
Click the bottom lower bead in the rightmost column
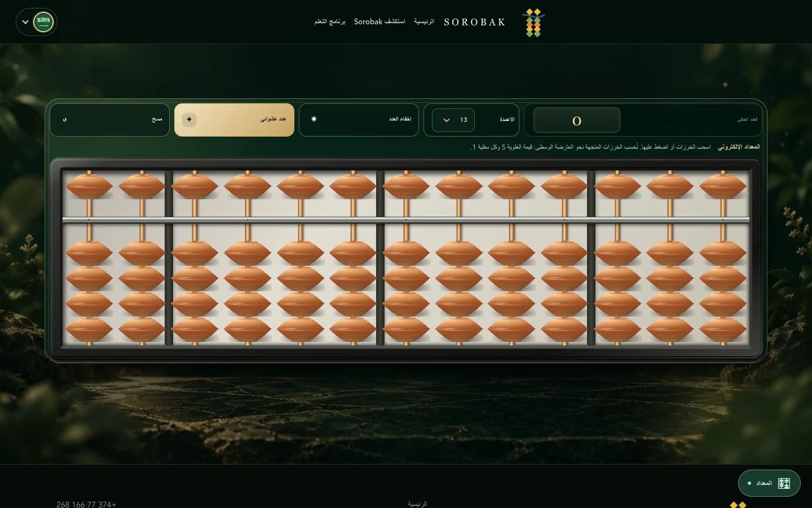(x=723, y=329)
